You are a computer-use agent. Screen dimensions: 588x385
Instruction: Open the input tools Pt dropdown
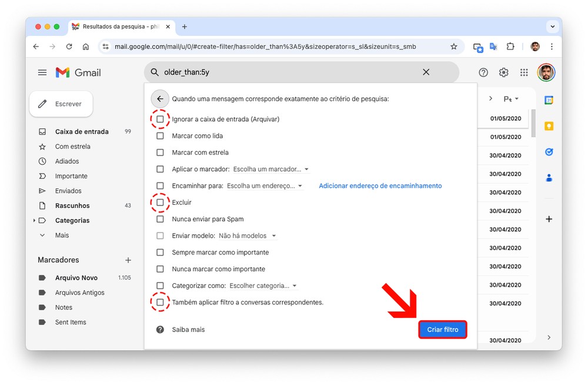tap(511, 99)
